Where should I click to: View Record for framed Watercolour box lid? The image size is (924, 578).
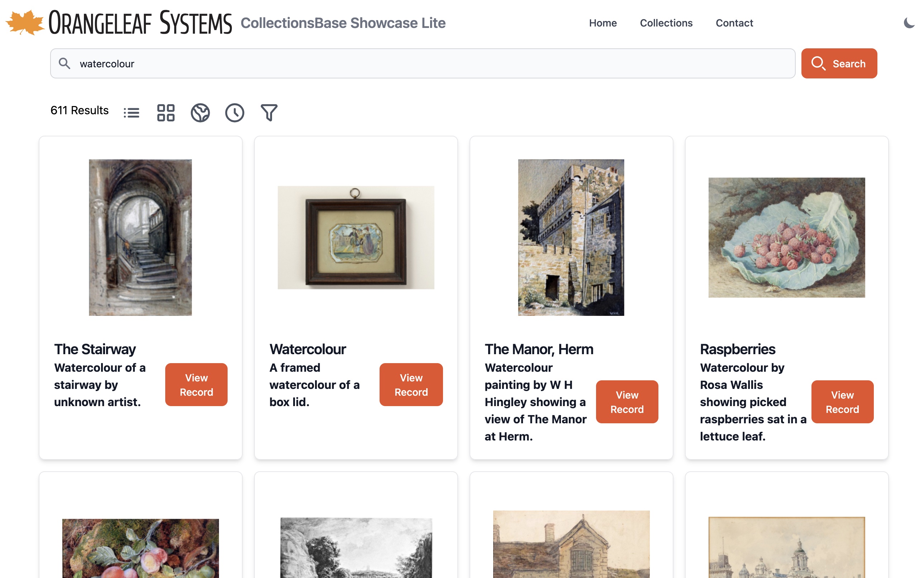[411, 385]
